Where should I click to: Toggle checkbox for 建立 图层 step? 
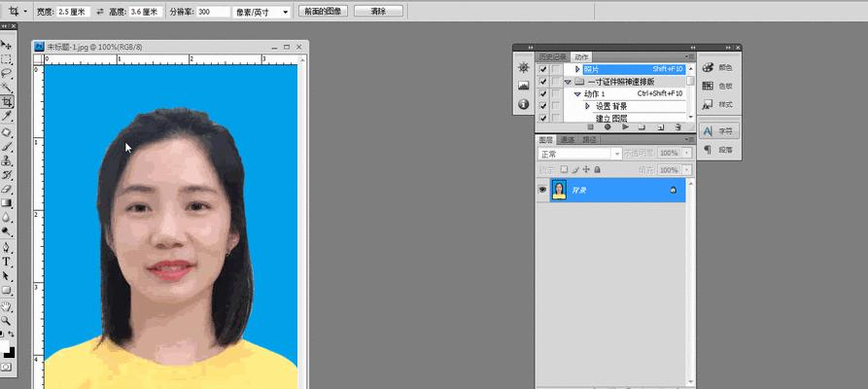[x=543, y=118]
